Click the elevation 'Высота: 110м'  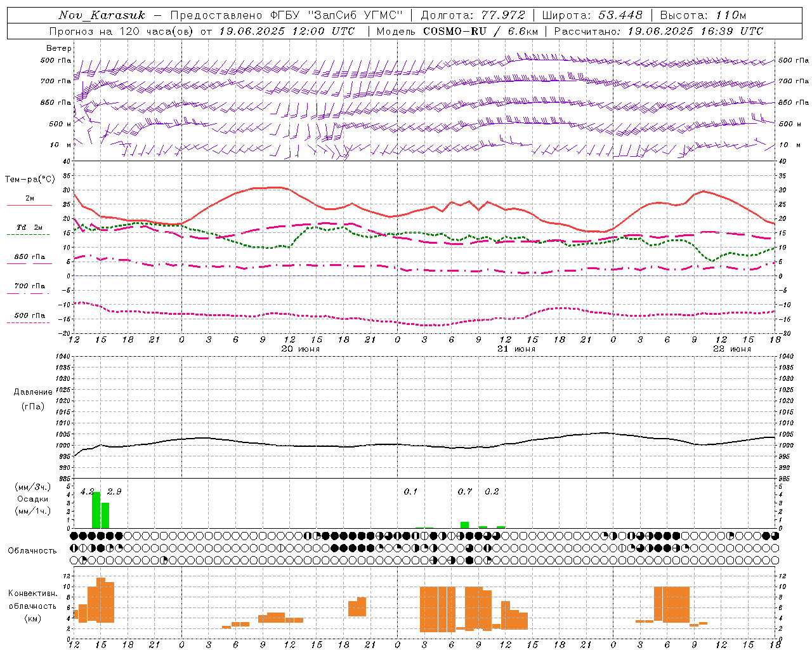click(703, 15)
